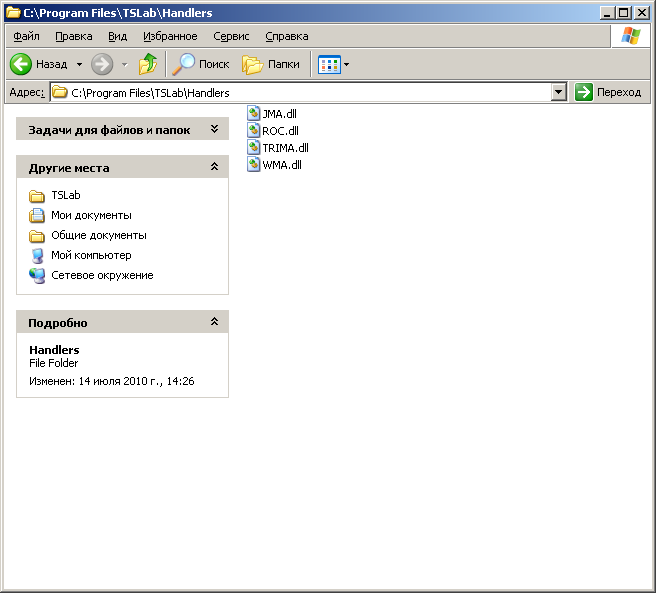656x593 pixels.
Task: Open the Мой компьютер link
Action: coord(91,255)
